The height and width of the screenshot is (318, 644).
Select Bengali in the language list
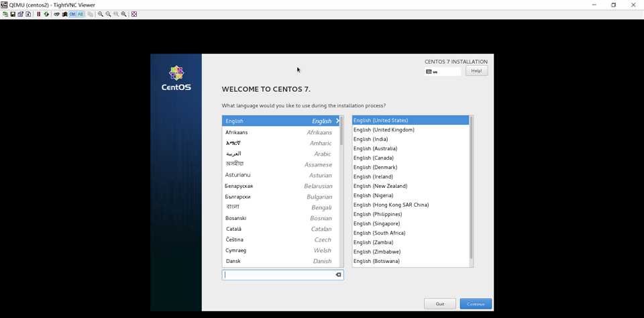coord(281,207)
